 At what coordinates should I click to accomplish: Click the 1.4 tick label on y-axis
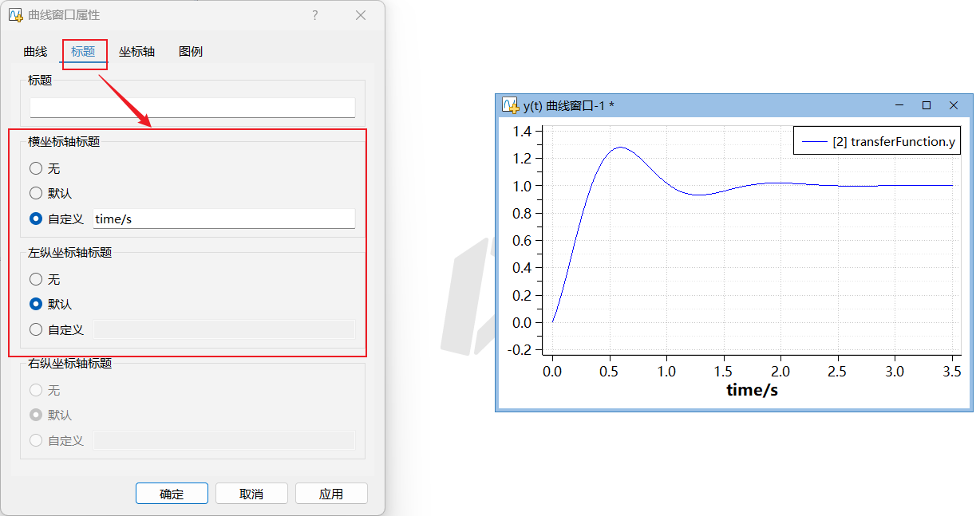[522, 132]
